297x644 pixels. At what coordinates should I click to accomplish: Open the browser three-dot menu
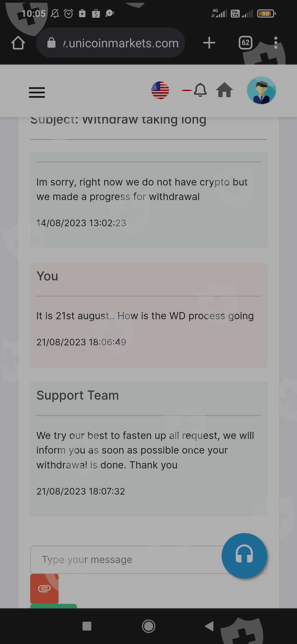[x=276, y=43]
